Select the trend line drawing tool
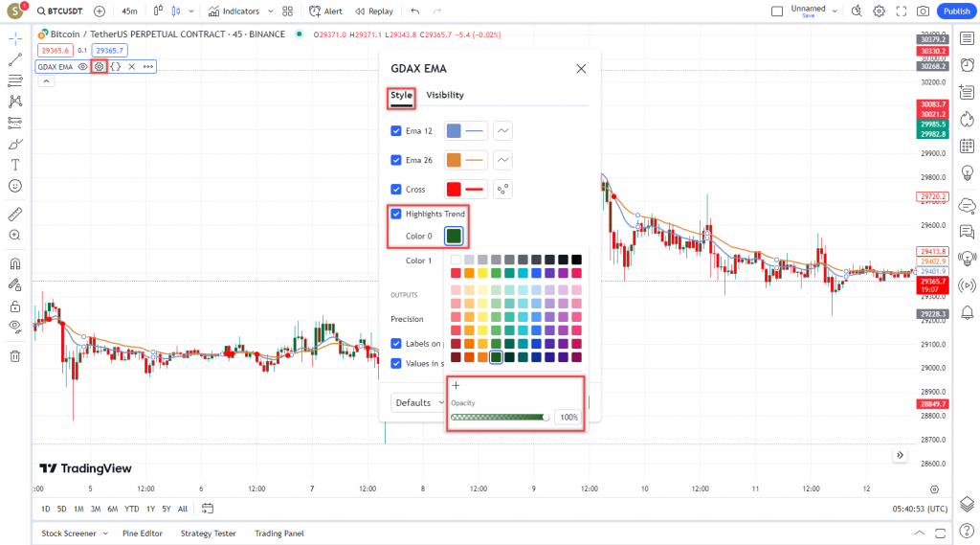This screenshot has width=980, height=545. 15,60
